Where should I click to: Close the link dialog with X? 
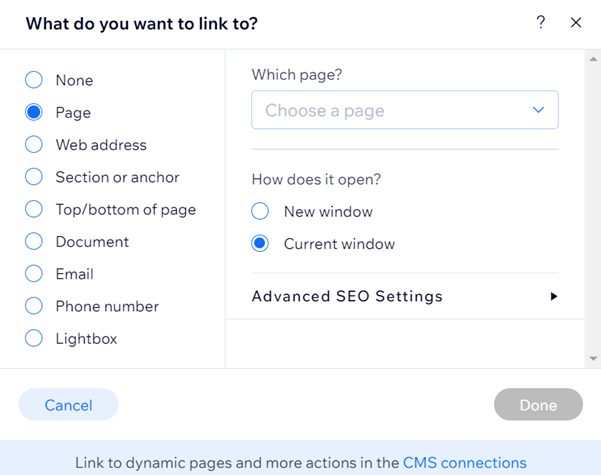[x=576, y=23]
